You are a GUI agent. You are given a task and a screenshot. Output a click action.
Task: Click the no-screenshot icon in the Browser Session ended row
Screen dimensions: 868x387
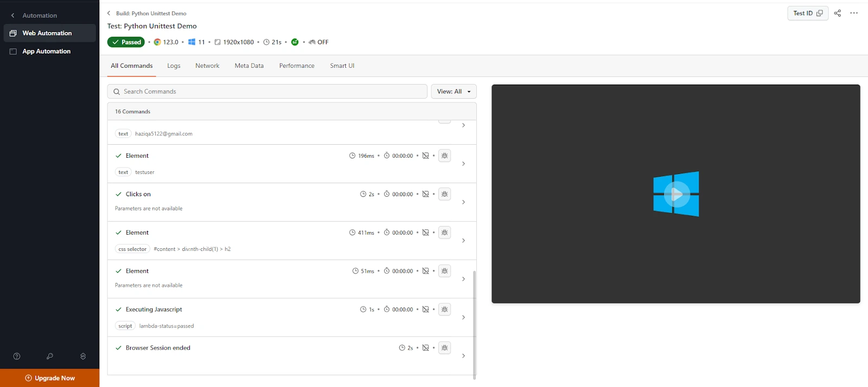(x=426, y=348)
